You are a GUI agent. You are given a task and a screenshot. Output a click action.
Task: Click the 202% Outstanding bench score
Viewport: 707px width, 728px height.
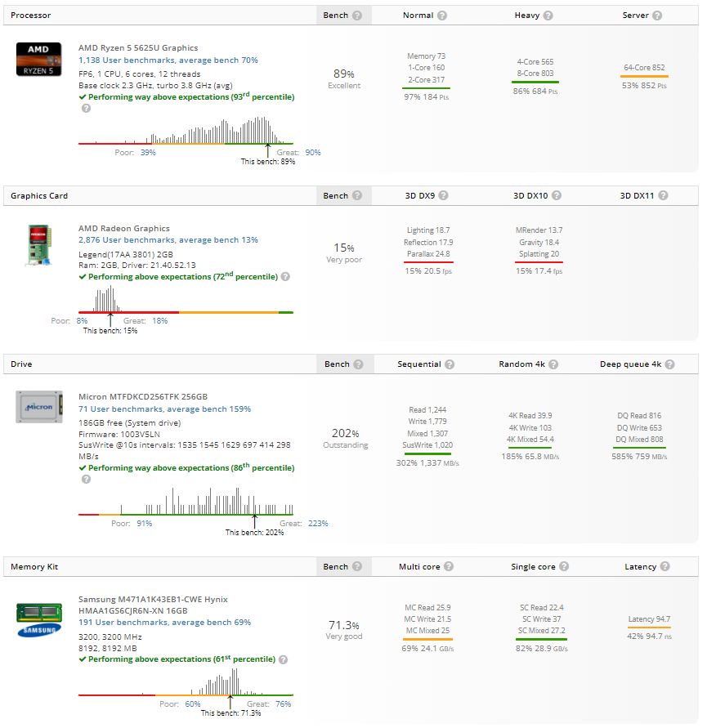point(346,438)
